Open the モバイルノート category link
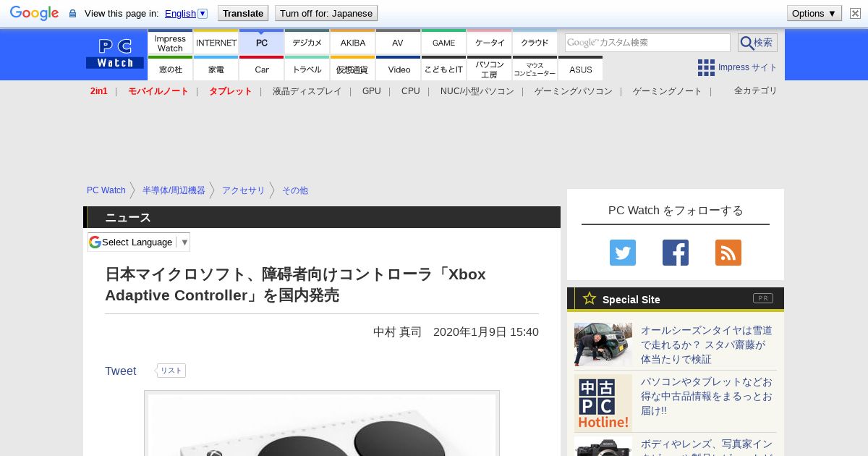868x456 pixels. click(x=158, y=91)
